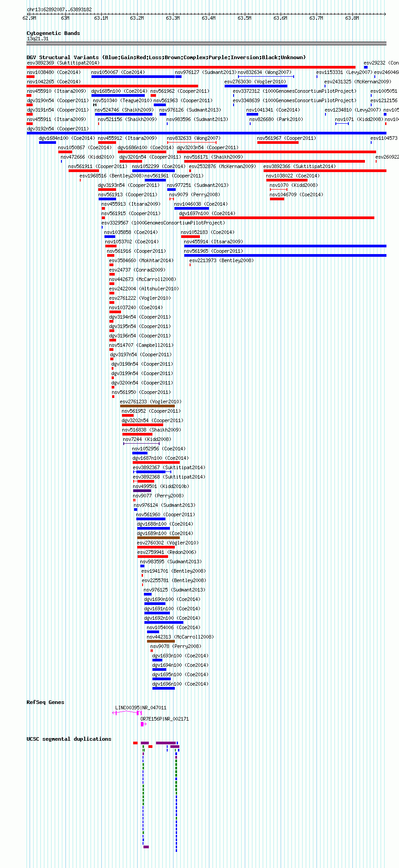Open the RefSeq Genes track title
The image size is (399, 868).
pyautogui.click(x=45, y=702)
